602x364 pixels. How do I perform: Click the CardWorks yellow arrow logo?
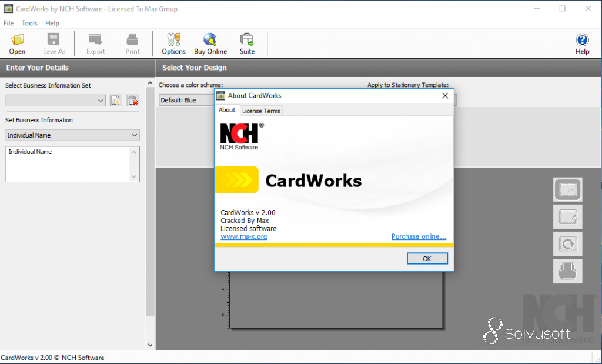236,180
